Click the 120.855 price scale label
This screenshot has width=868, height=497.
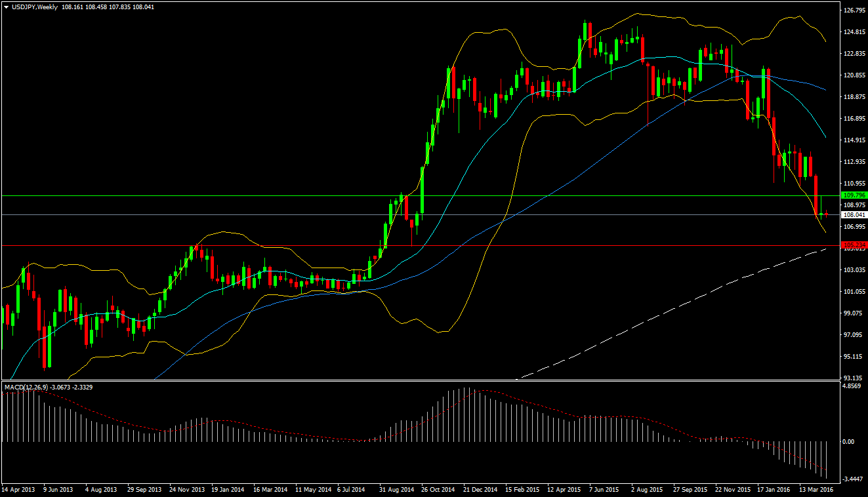[854, 75]
